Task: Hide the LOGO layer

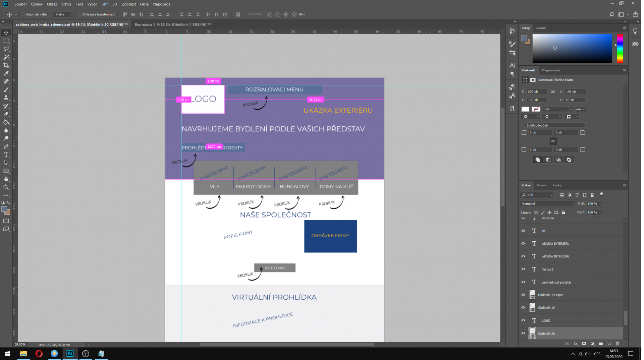Action: [x=523, y=320]
